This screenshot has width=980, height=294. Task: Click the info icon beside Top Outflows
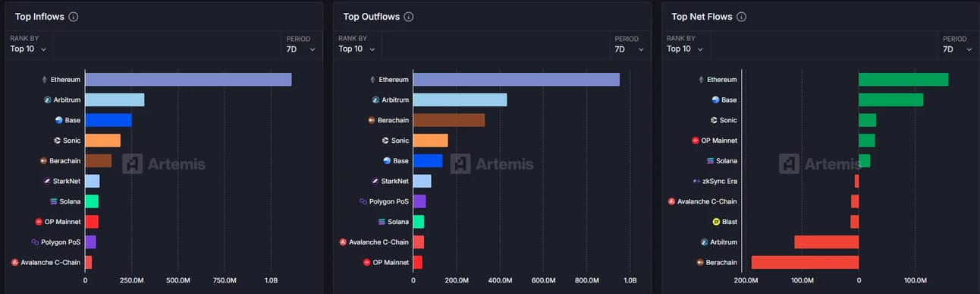coord(408,17)
